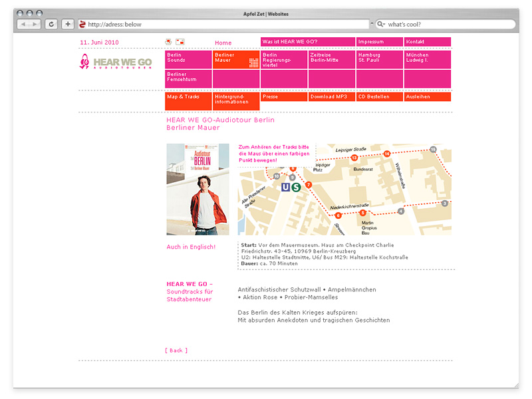Select the Hamburg St. Pauli tour tile

click(380, 59)
